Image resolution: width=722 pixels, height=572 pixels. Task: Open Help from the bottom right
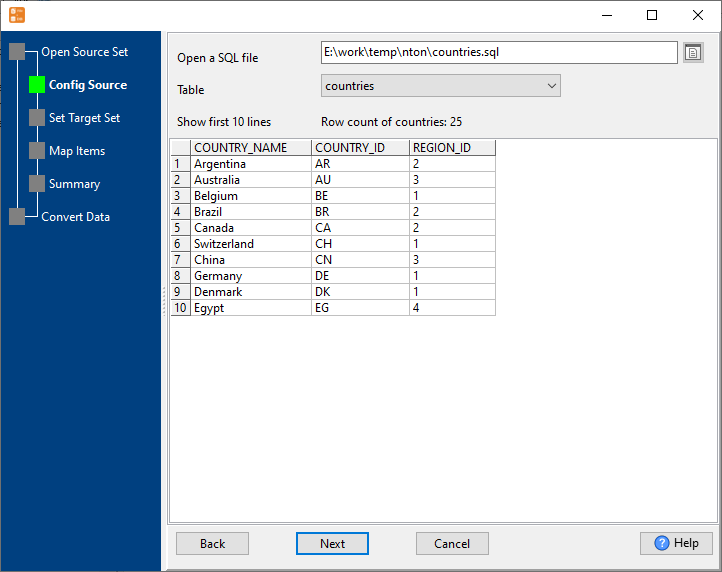(676, 543)
